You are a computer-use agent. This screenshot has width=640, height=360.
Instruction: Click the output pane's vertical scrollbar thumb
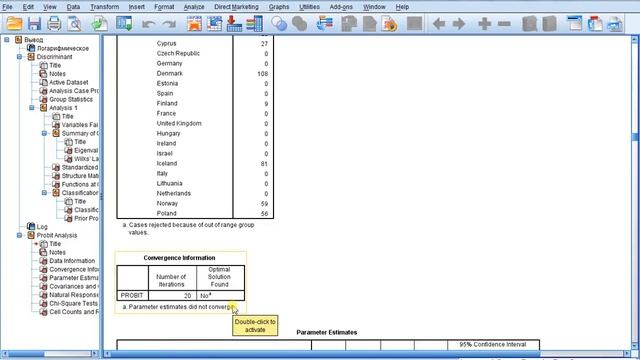point(635,136)
